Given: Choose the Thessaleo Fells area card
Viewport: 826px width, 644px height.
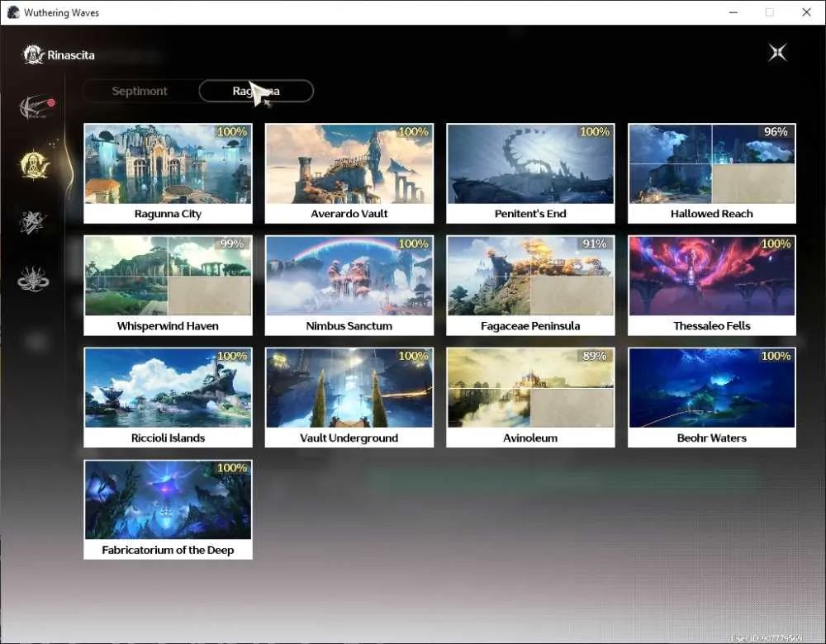Looking at the screenshot, I should 712,286.
